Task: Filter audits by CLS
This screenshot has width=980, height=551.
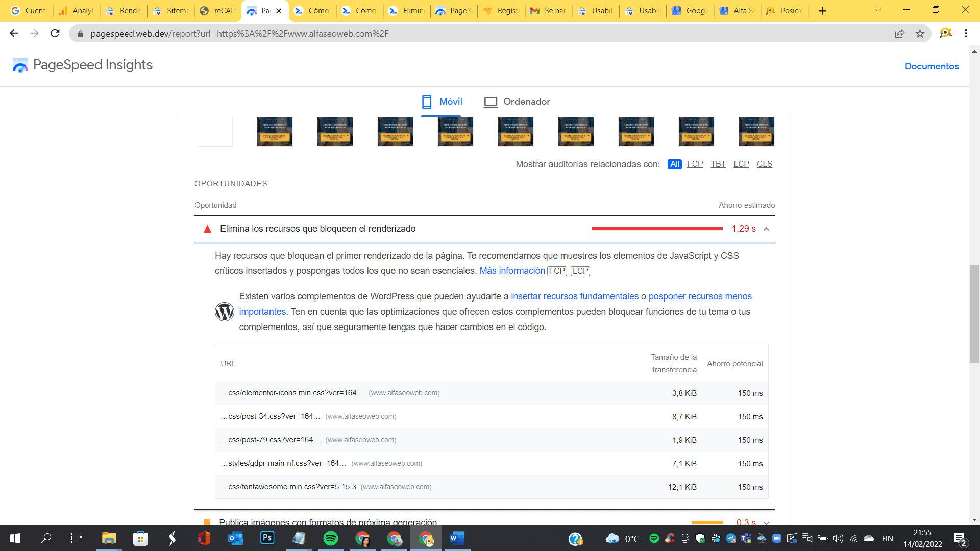Action: pos(764,164)
